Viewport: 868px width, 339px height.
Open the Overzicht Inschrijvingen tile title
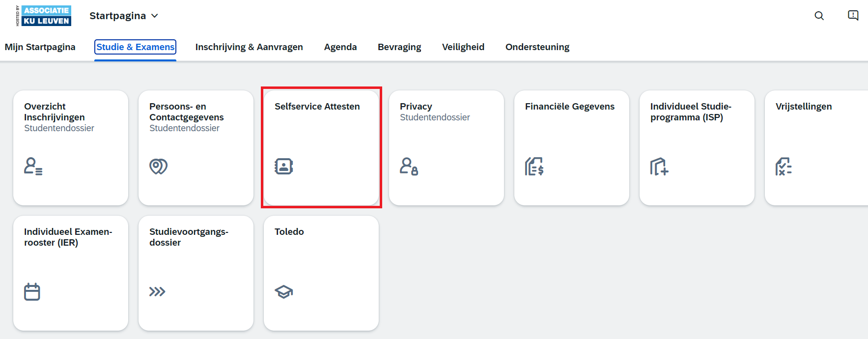click(55, 112)
